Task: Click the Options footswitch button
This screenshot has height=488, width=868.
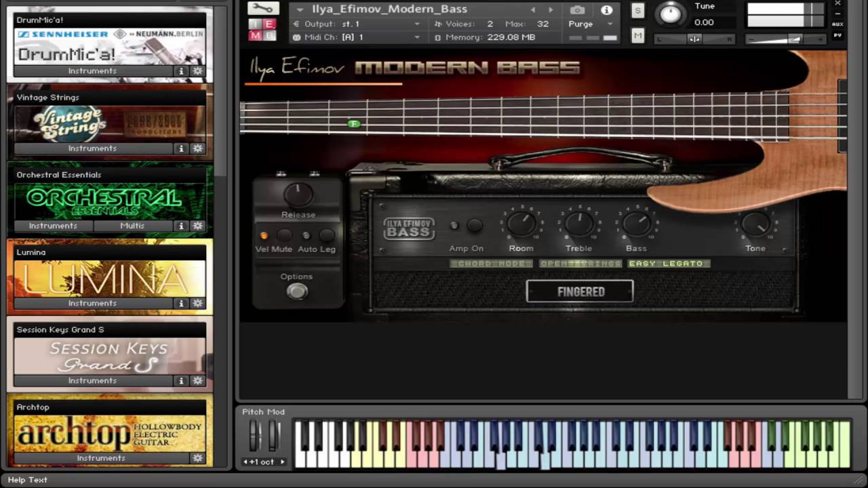Action: point(297,291)
